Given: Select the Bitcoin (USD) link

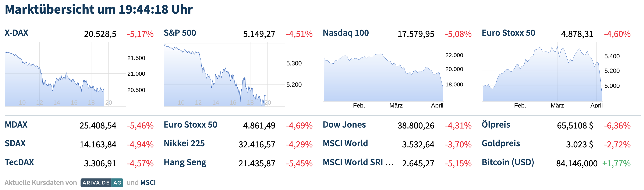Looking at the screenshot, I should 508,163.
